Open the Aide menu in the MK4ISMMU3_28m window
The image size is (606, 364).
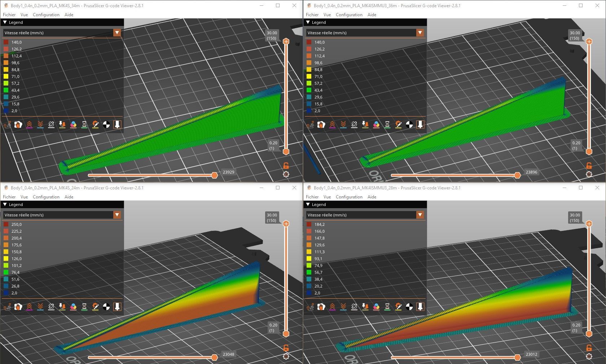click(x=372, y=197)
